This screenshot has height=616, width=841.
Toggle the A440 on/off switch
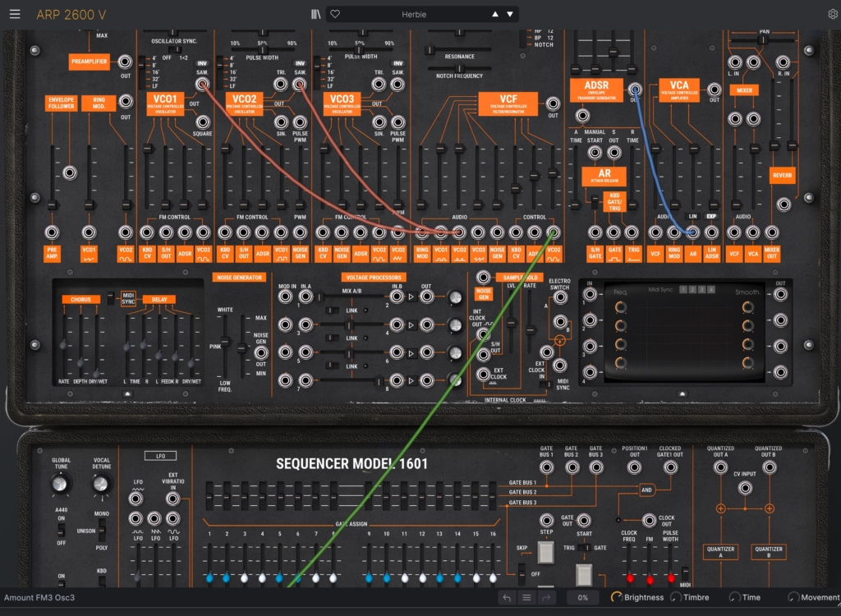click(62, 531)
